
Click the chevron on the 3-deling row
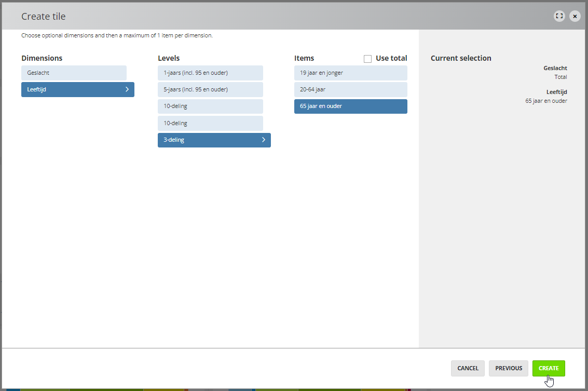coord(264,140)
